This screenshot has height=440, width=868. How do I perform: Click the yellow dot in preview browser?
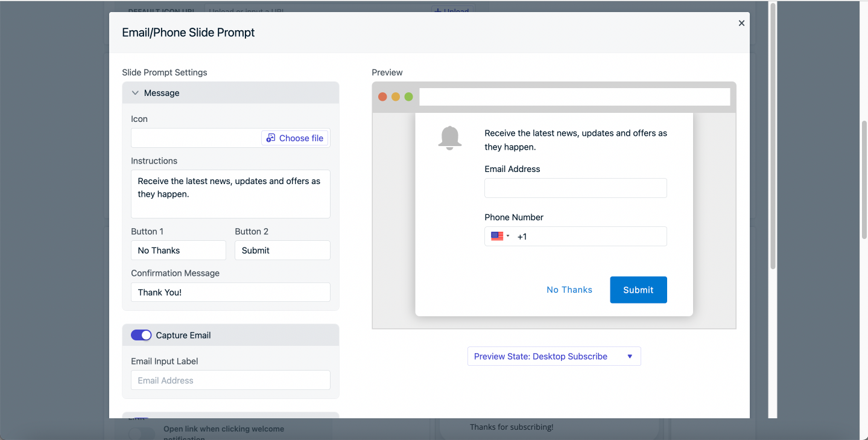[x=396, y=97]
